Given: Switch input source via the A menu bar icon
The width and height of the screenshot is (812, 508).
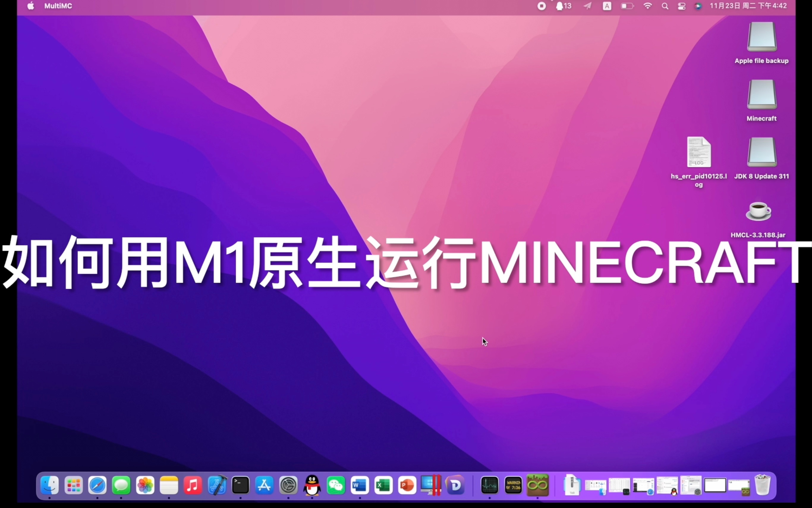Looking at the screenshot, I should tap(607, 6).
